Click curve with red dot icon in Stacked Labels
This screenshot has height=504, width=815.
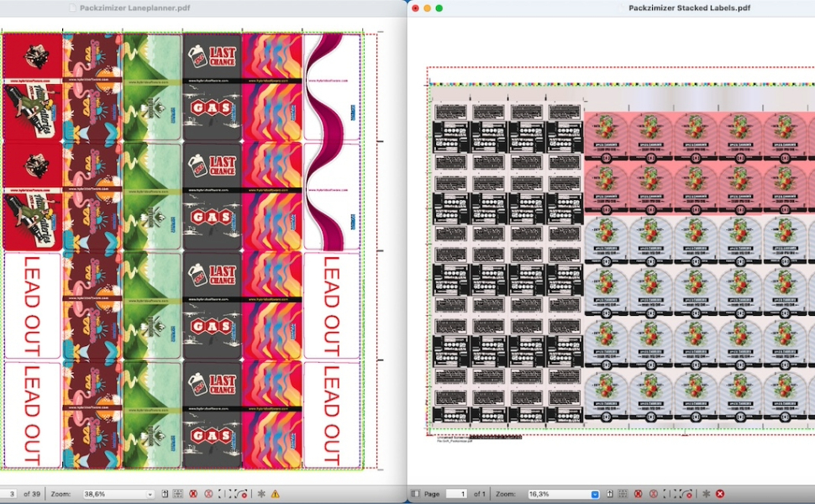click(x=686, y=494)
